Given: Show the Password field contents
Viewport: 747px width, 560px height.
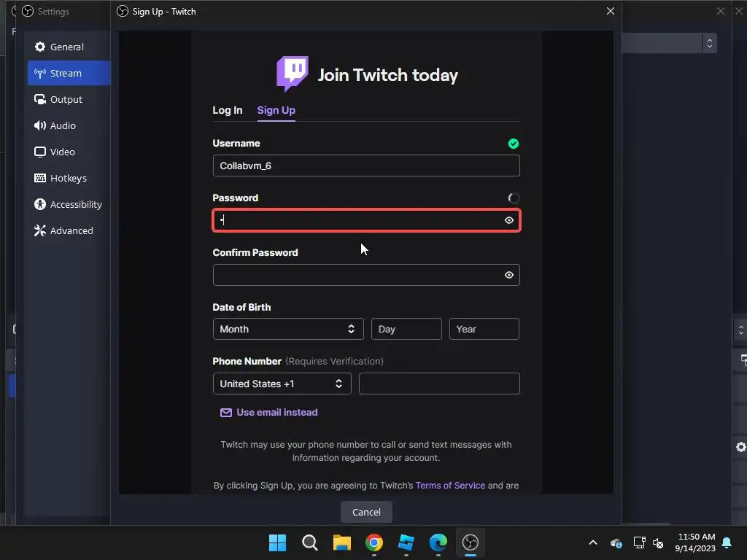Looking at the screenshot, I should pos(508,220).
